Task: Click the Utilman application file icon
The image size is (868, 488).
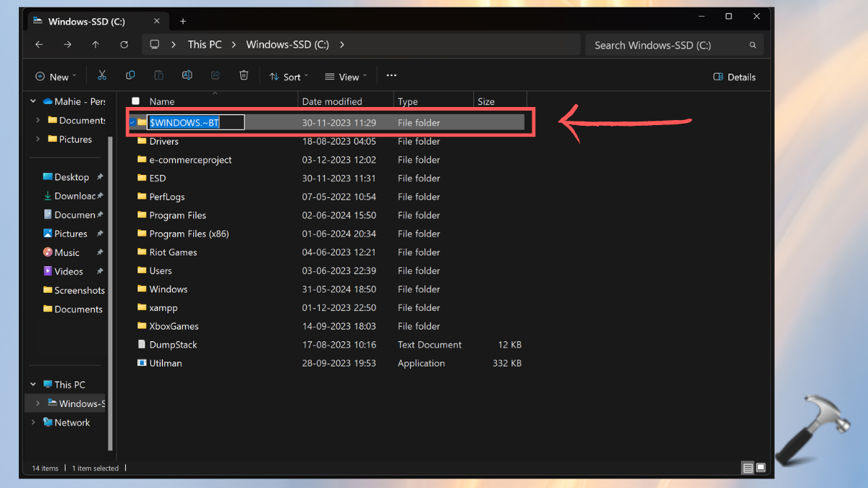Action: (x=142, y=363)
